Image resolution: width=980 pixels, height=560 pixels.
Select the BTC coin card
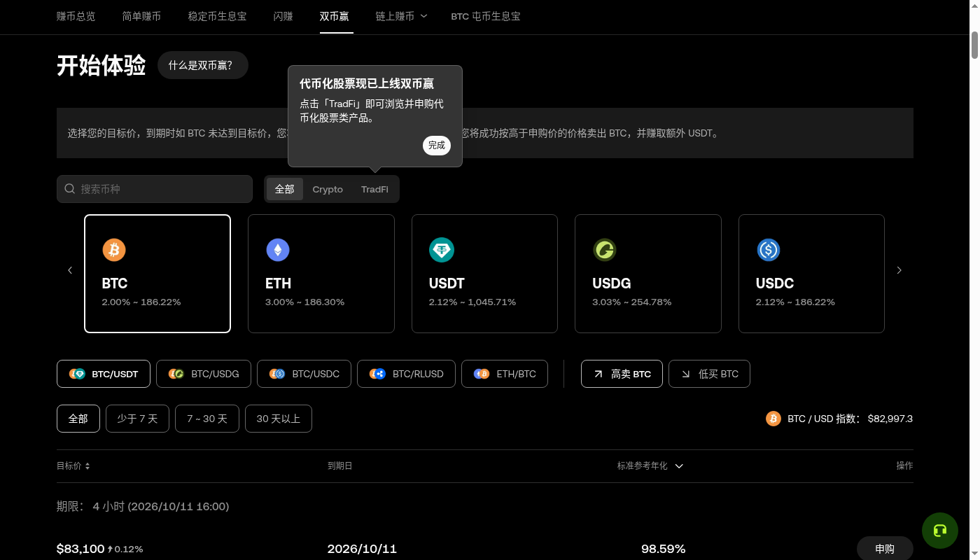click(x=157, y=274)
